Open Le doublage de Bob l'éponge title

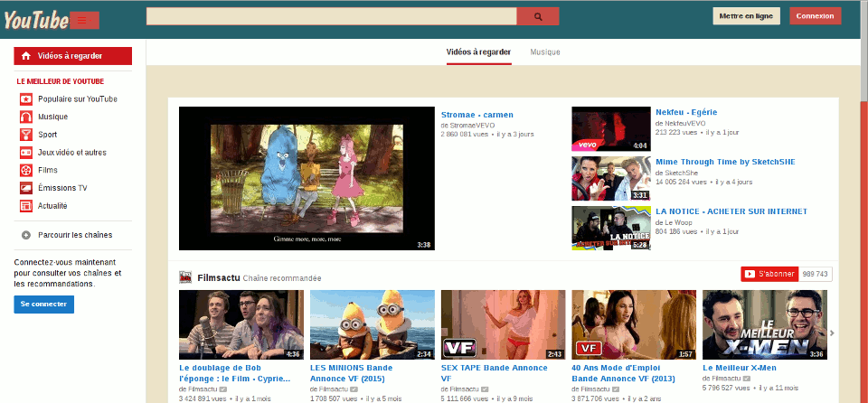[235, 373]
